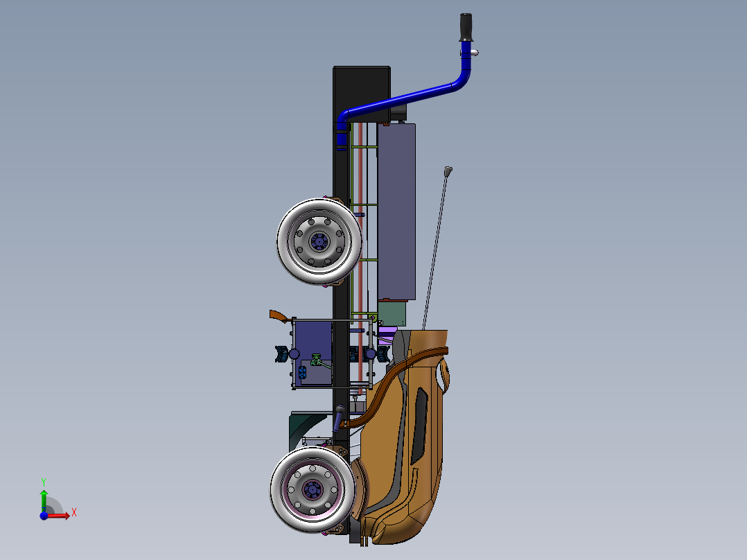Screen dimensions: 747x560
Task: Select the thin grey lever rod
Action: (x=434, y=252)
